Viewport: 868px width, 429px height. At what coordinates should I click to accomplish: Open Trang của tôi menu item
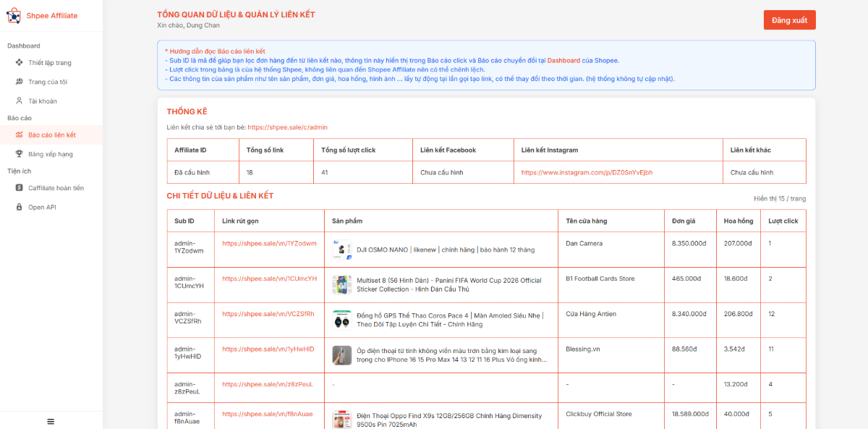coord(51,82)
